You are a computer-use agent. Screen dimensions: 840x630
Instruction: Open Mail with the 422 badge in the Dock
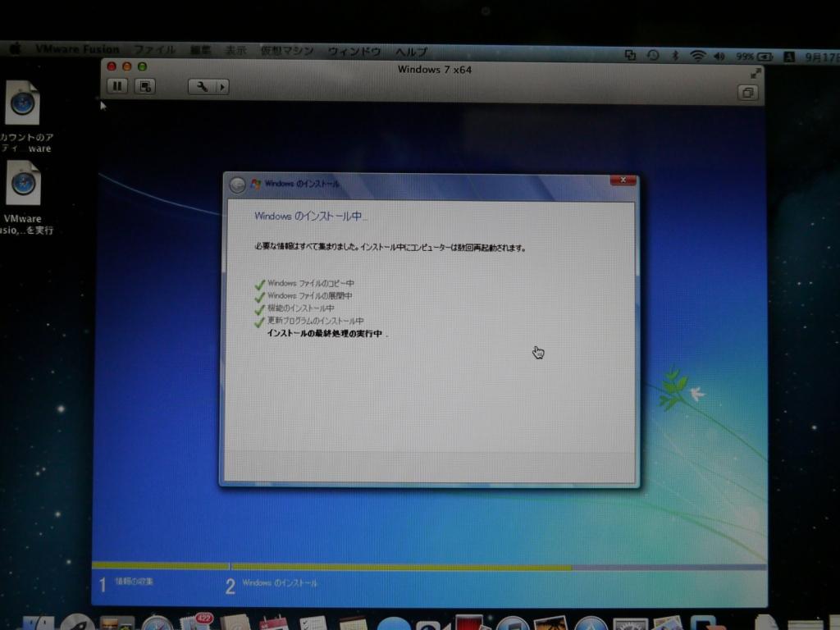(197, 623)
